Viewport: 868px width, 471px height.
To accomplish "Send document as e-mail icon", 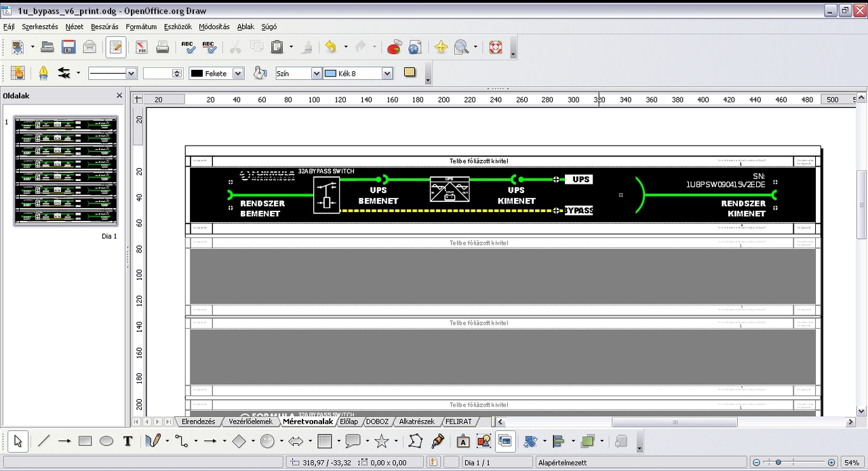I will click(90, 47).
